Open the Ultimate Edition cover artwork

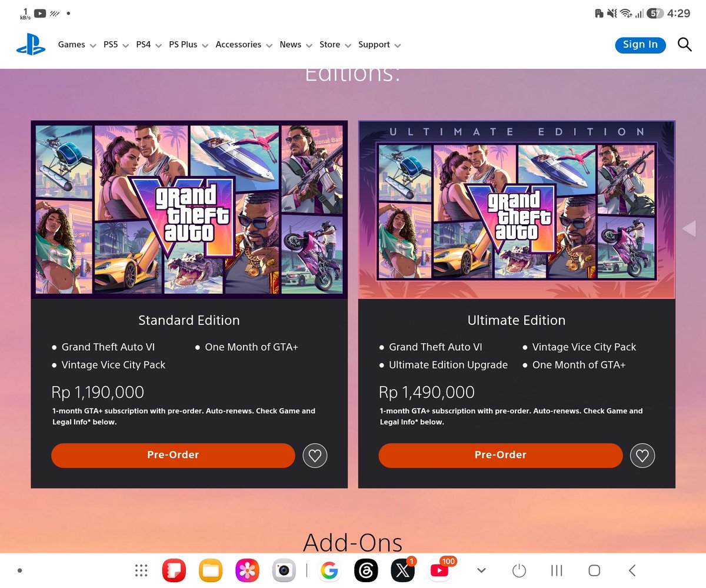517,210
